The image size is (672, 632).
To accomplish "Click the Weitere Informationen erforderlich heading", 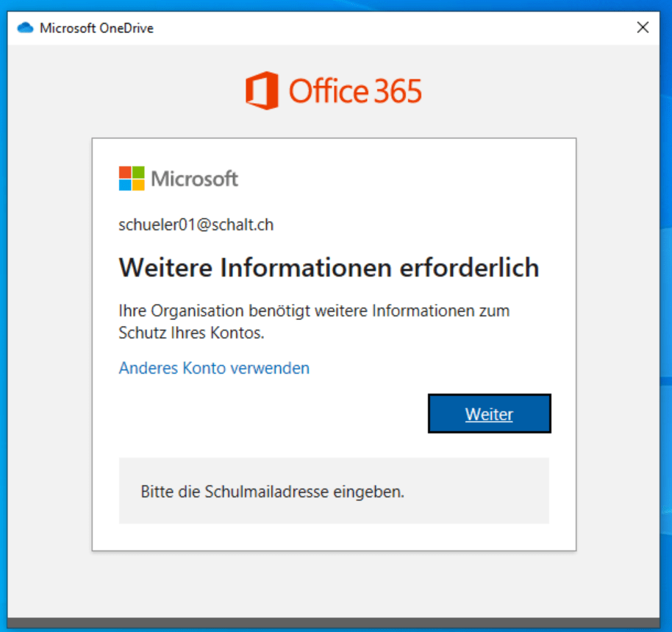I will (329, 268).
